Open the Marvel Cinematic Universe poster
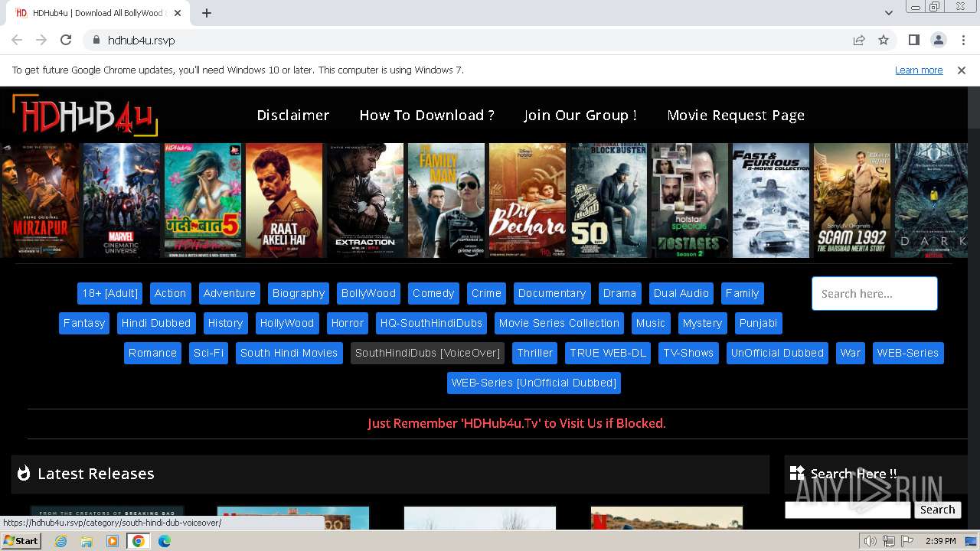 click(121, 201)
